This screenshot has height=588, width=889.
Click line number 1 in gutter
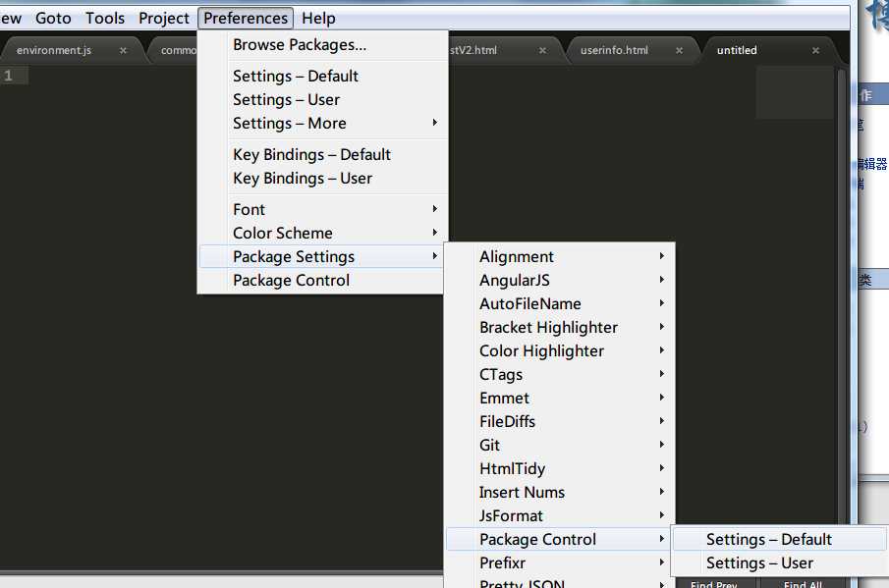click(x=8, y=76)
